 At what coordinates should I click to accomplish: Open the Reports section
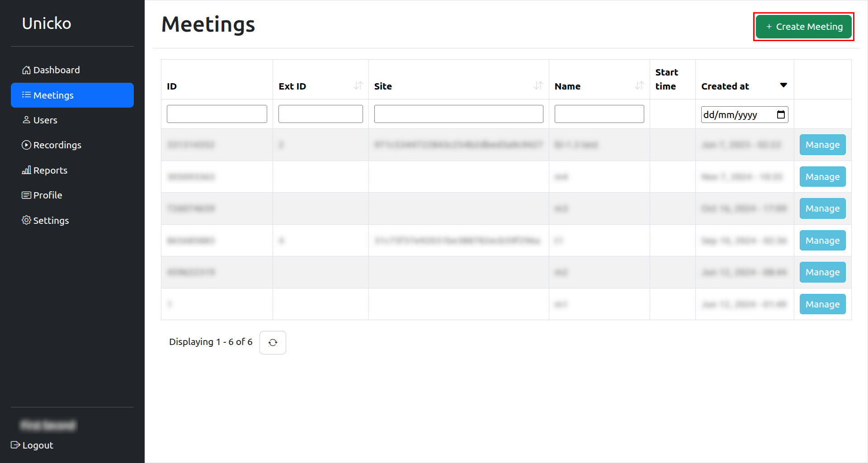point(50,170)
